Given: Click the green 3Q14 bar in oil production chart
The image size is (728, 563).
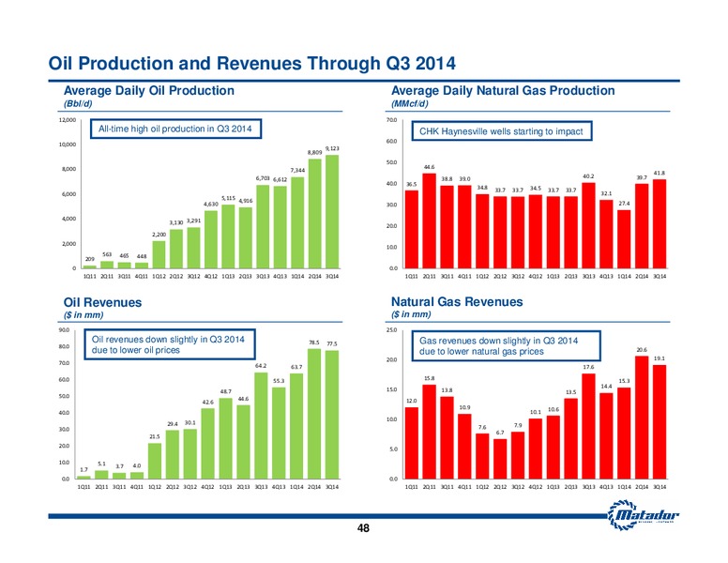Looking at the screenshot, I should point(331,212).
